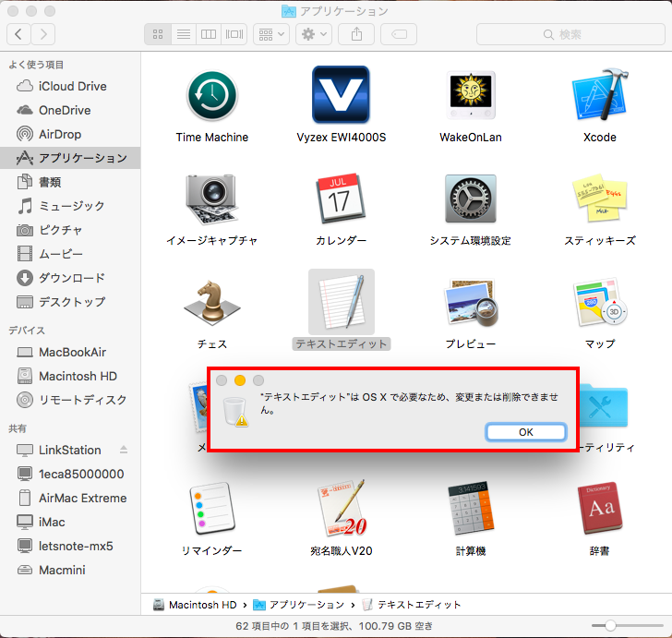Image resolution: width=672 pixels, height=638 pixels.
Task: Open デスクトップ in the sidebar
Action: (70, 302)
